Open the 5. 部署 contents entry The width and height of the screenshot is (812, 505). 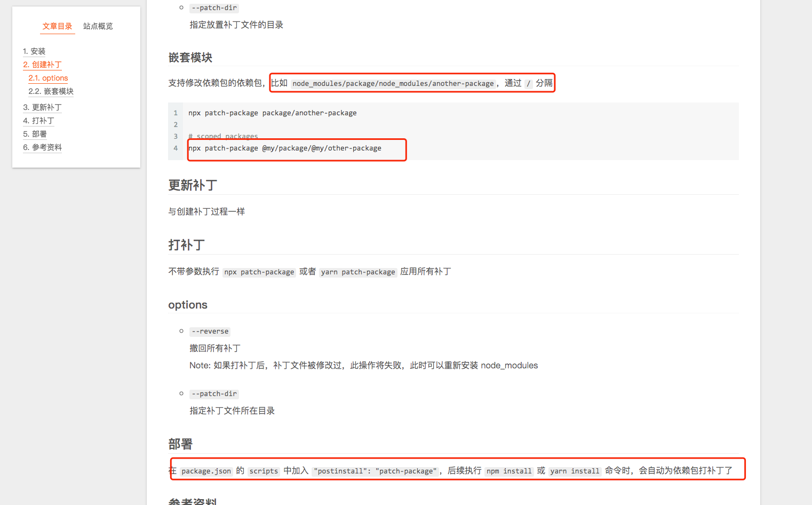pyautogui.click(x=35, y=134)
